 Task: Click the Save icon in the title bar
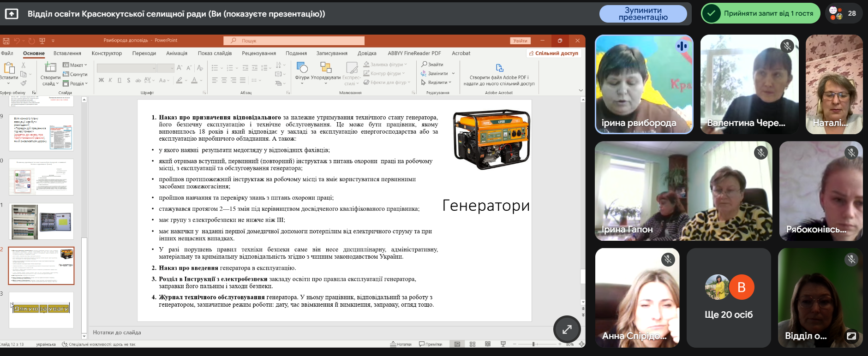[6, 41]
